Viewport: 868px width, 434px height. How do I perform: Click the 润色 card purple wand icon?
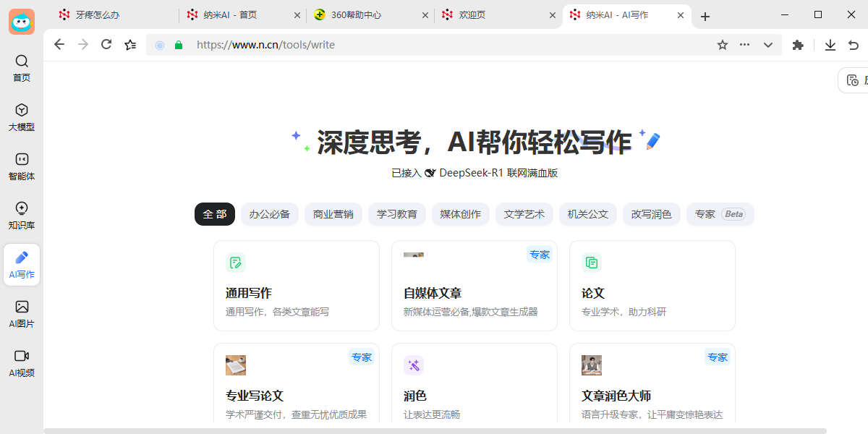coord(414,365)
